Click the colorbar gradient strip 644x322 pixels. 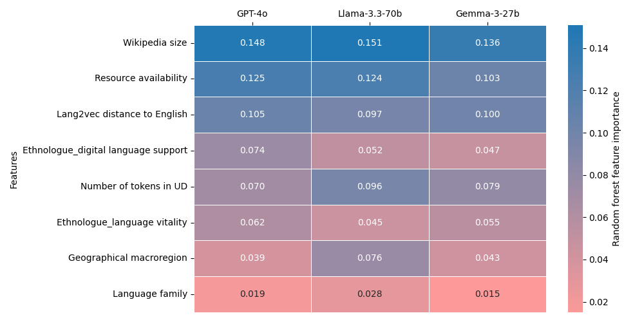575,169
